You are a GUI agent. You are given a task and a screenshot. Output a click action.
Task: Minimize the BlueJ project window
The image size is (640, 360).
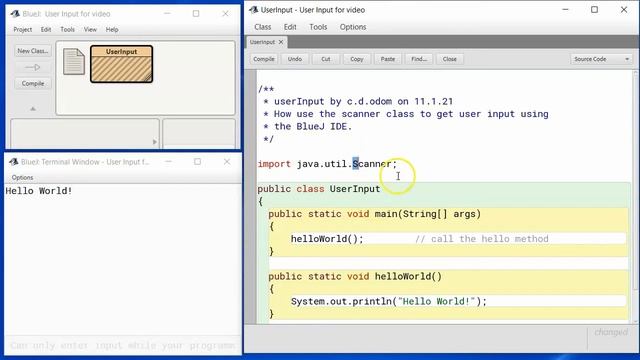(167, 14)
